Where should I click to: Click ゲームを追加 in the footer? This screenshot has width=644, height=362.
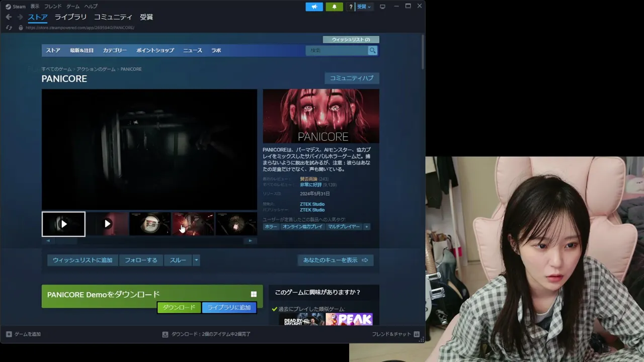28,334
